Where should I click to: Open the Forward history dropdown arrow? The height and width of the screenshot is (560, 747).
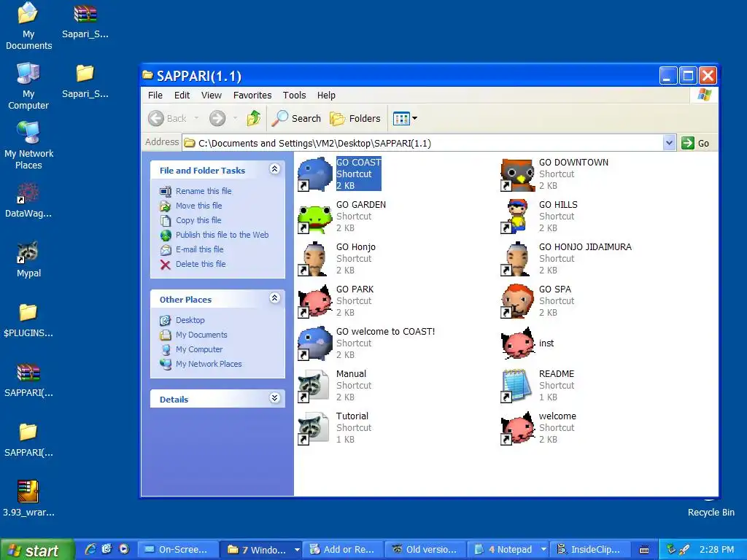[235, 118]
